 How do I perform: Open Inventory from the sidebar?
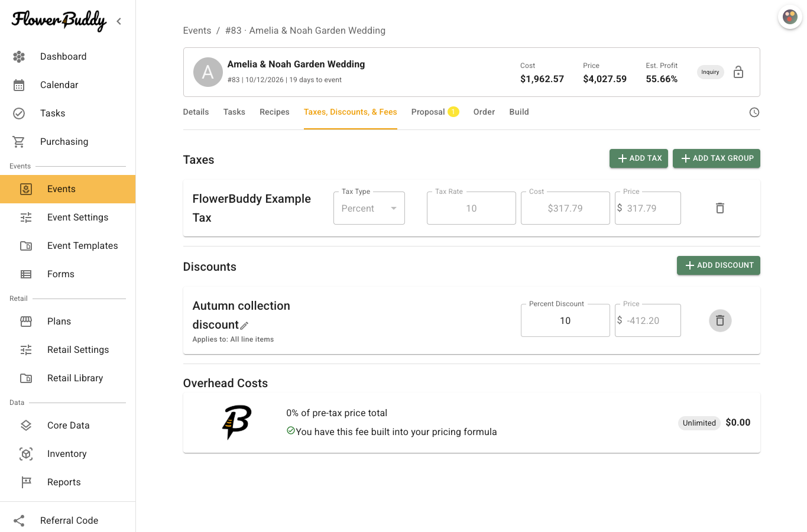[67, 454]
